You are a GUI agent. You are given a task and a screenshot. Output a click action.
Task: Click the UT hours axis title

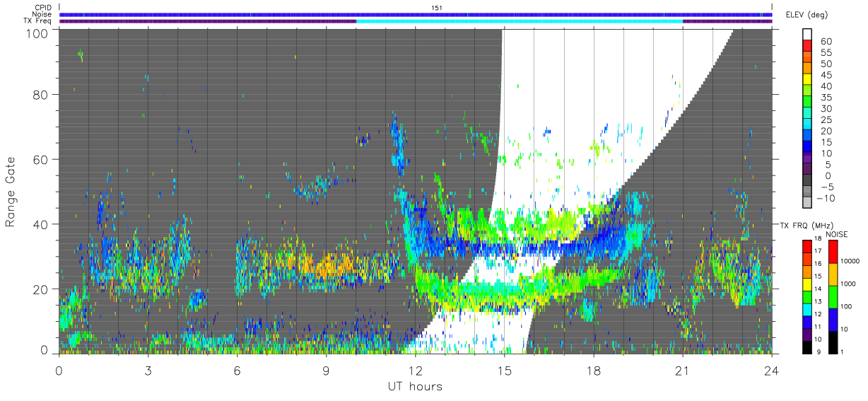coord(414,387)
